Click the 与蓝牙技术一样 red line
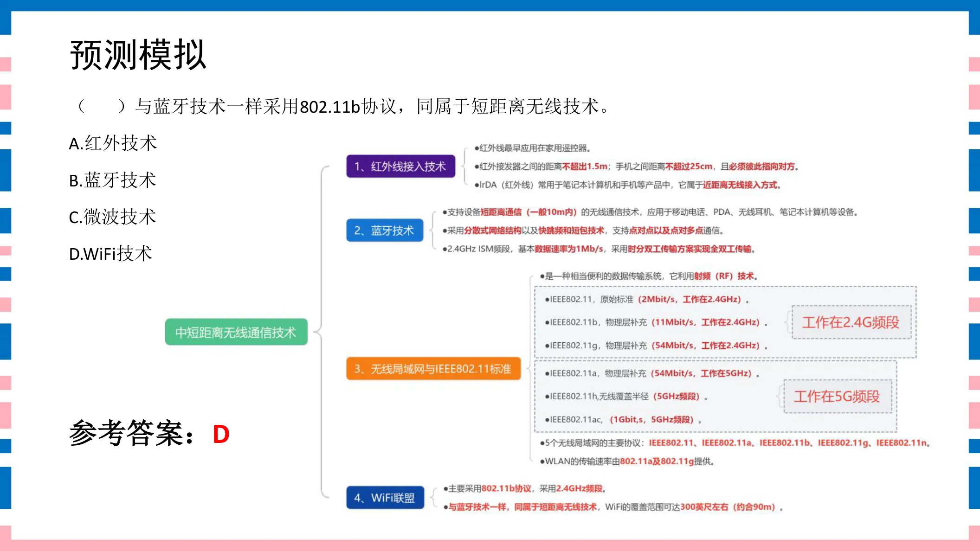This screenshot has width=980, height=551. [x=613, y=507]
